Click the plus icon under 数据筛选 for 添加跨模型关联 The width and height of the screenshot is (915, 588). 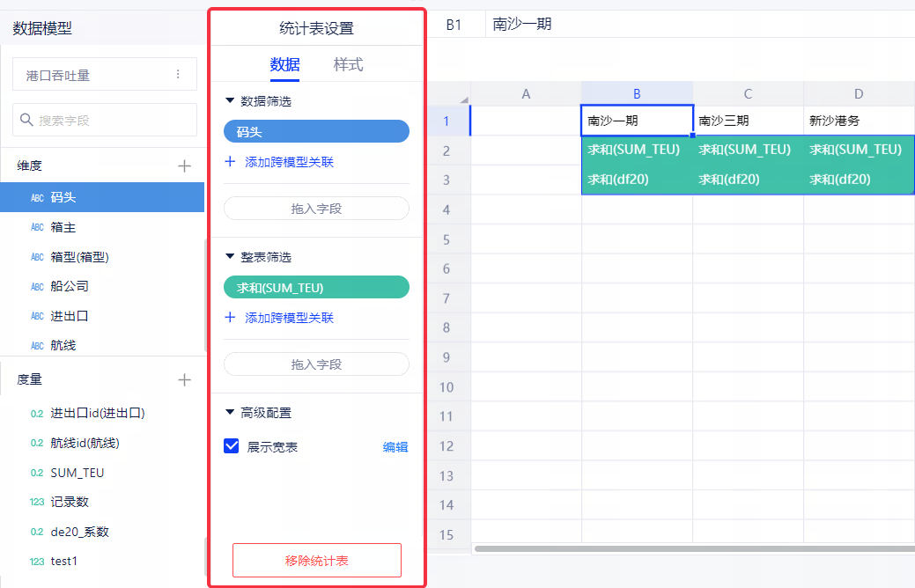231,162
